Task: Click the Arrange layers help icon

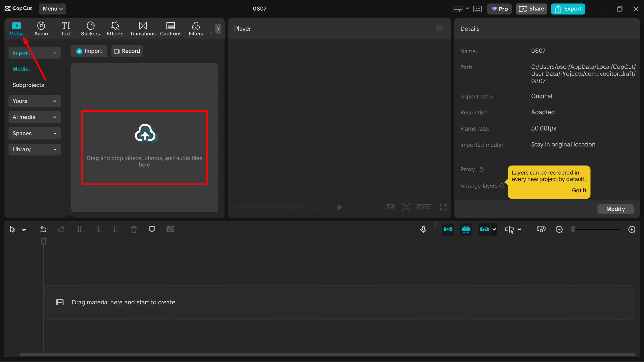Action: pos(502,186)
